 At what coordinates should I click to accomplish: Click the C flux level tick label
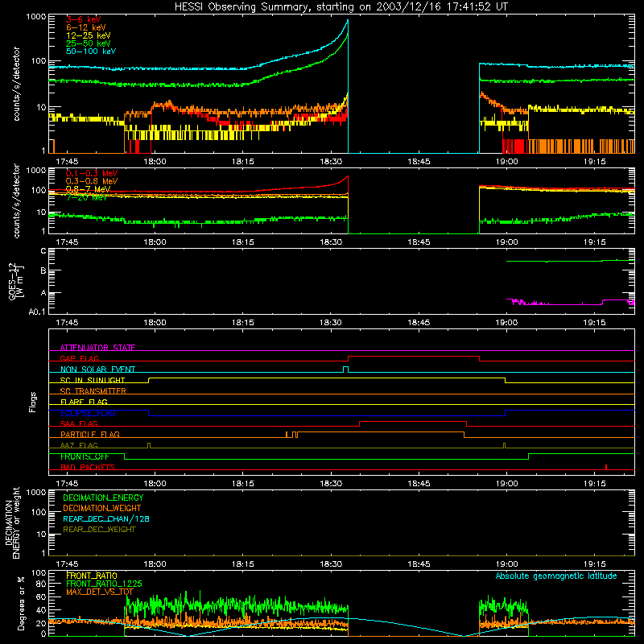pos(43,251)
